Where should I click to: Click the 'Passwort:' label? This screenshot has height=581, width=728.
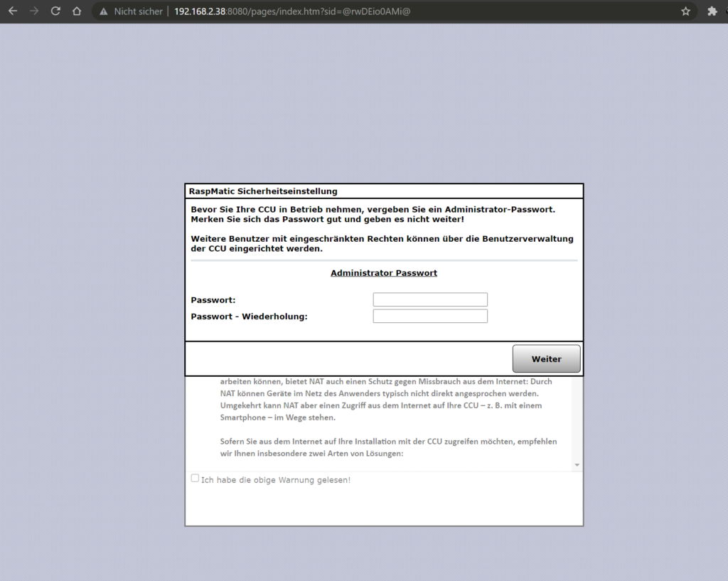point(213,300)
